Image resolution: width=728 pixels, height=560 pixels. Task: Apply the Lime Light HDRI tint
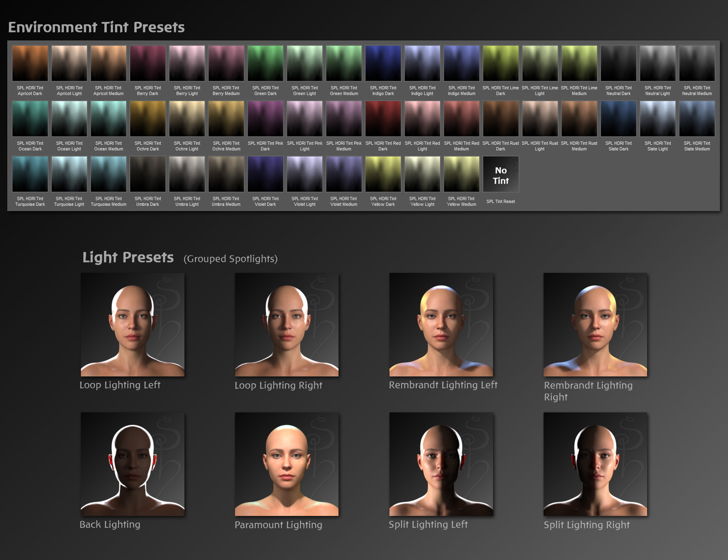[x=540, y=63]
